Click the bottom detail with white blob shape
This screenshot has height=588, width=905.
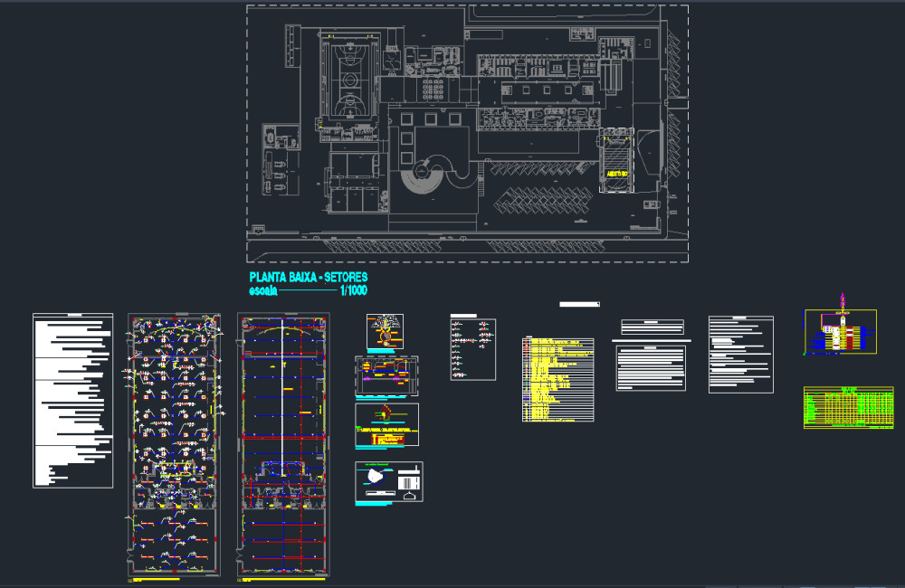[x=389, y=482]
